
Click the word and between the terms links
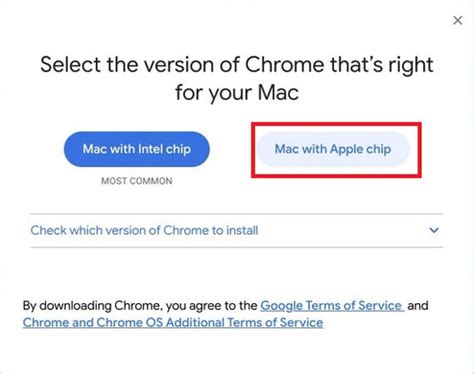(x=418, y=306)
